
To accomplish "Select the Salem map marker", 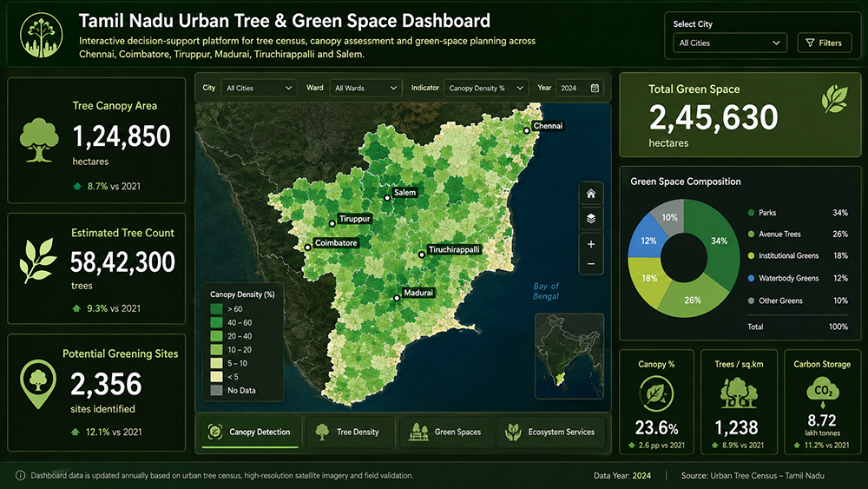I will coord(387,198).
